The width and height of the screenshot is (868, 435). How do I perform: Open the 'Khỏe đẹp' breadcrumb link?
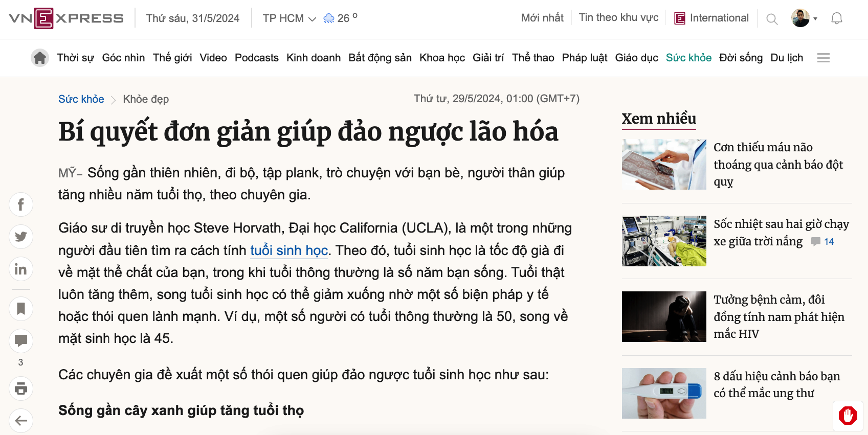click(x=146, y=99)
